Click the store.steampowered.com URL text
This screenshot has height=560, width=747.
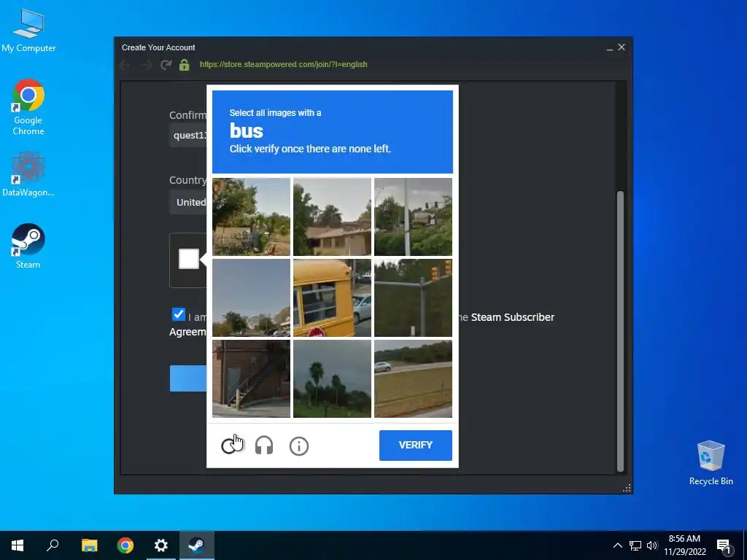(x=284, y=64)
